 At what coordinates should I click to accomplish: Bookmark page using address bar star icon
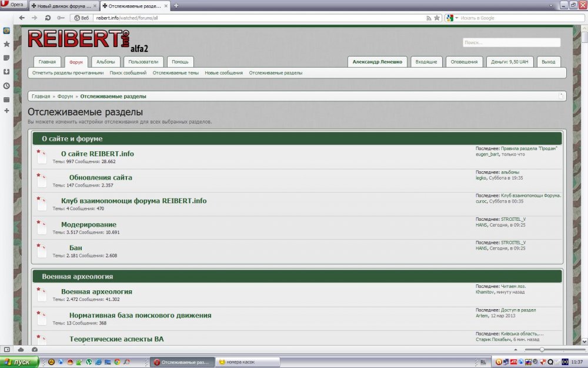tap(437, 18)
